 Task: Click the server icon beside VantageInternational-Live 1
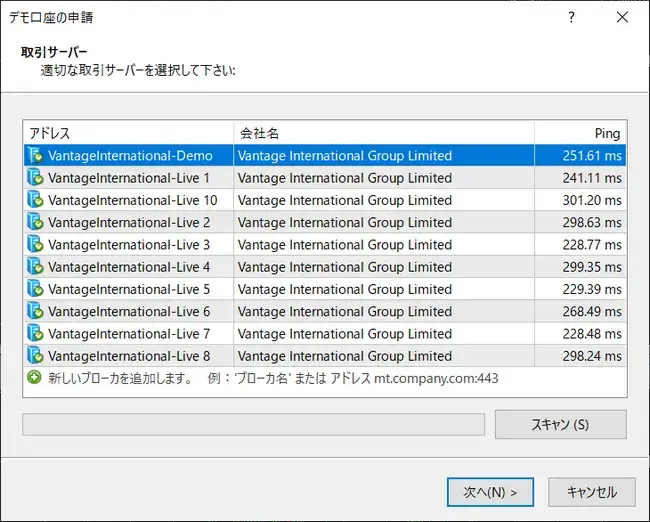pos(35,178)
